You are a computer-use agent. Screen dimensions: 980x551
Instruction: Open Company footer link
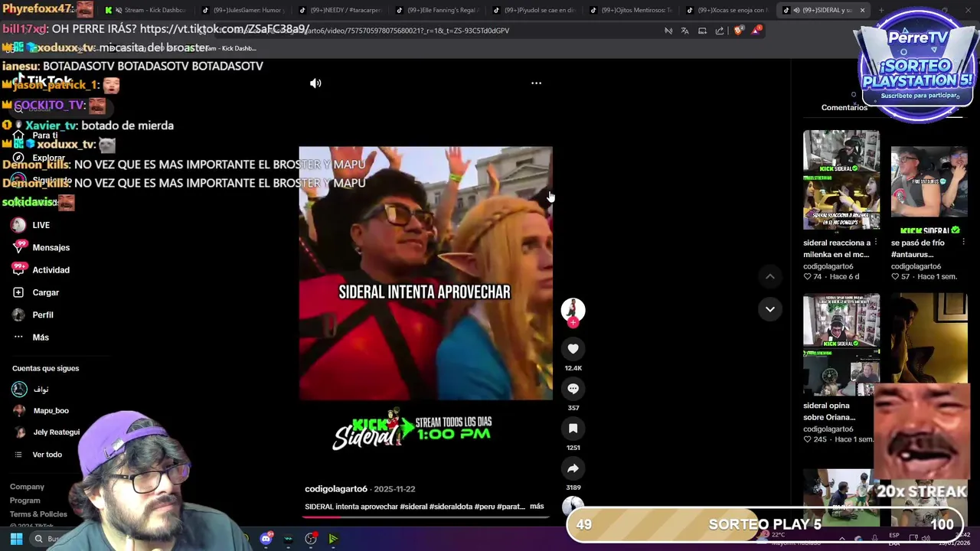[x=27, y=487]
